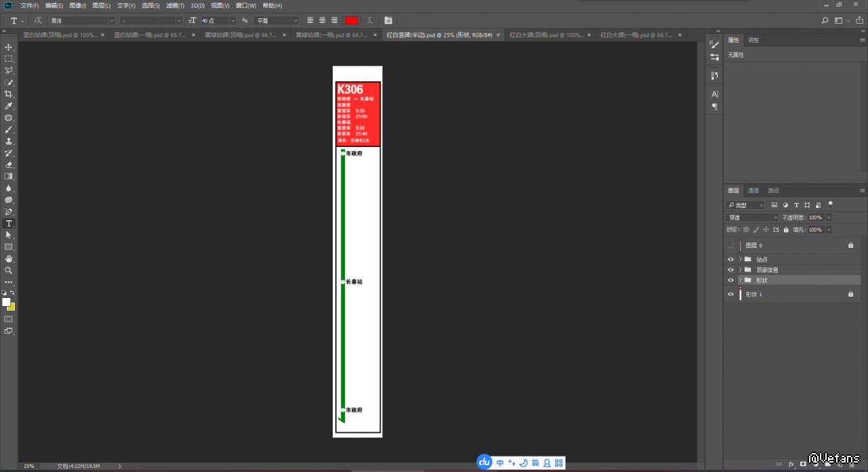Select the Gradient tool

(x=9, y=176)
